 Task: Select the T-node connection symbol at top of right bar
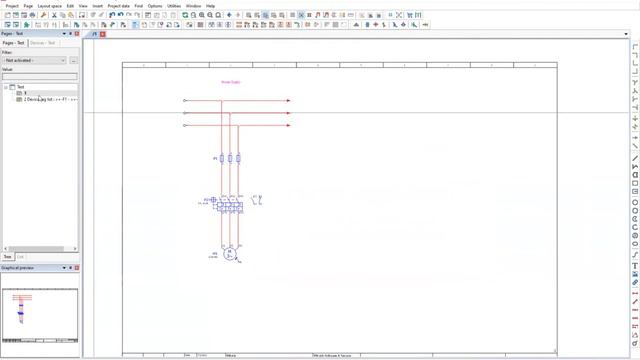click(x=635, y=83)
